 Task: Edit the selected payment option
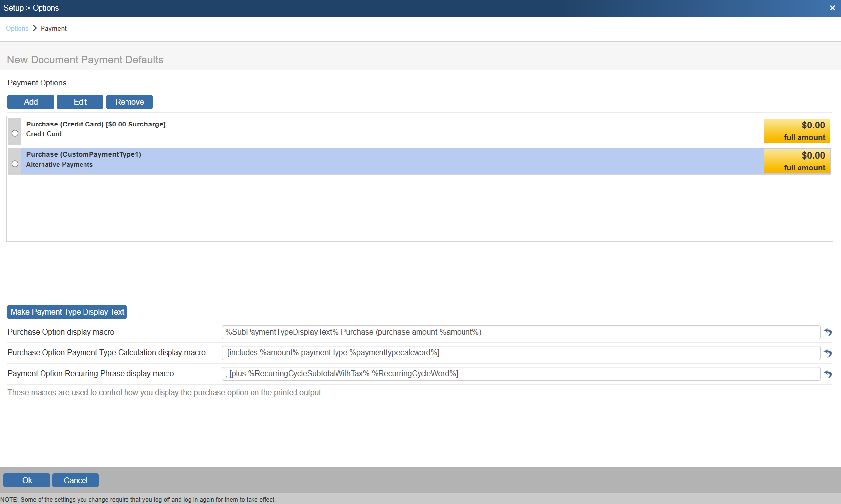point(80,102)
